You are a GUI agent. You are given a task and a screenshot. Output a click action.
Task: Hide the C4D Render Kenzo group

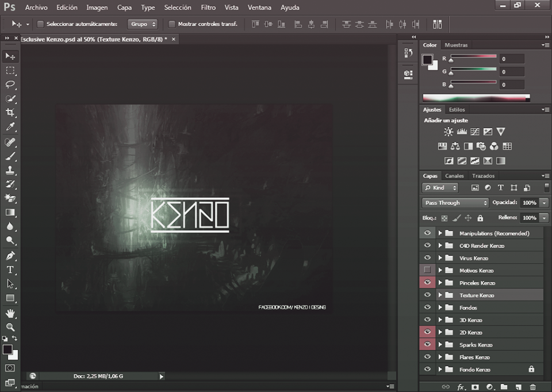(427, 245)
